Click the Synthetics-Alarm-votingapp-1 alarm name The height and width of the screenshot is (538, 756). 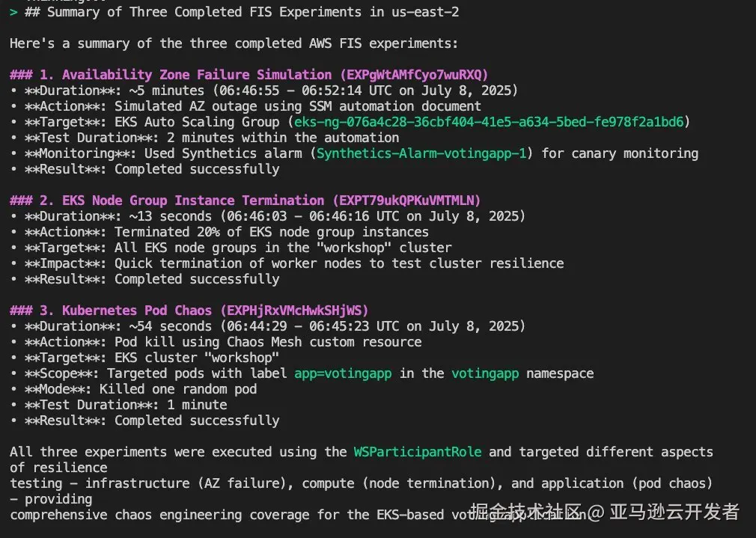coord(421,154)
